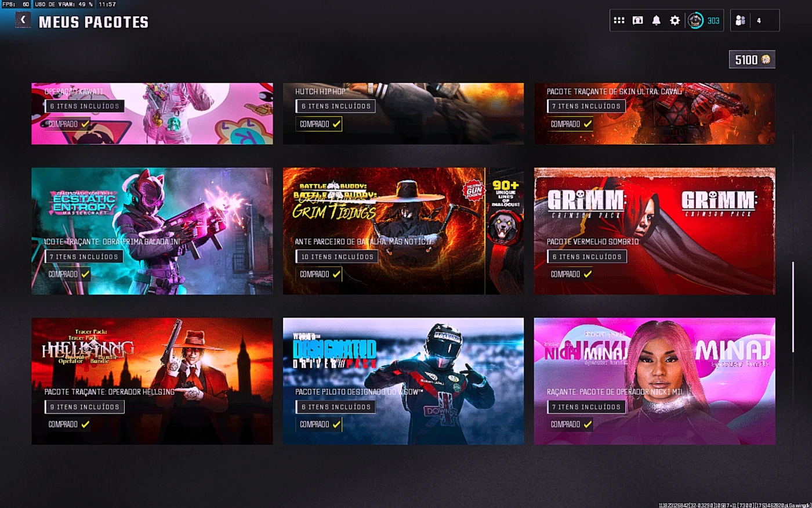Screen dimensions: 812x508
Task: Click the 5100 COD Points balance
Action: (x=752, y=59)
